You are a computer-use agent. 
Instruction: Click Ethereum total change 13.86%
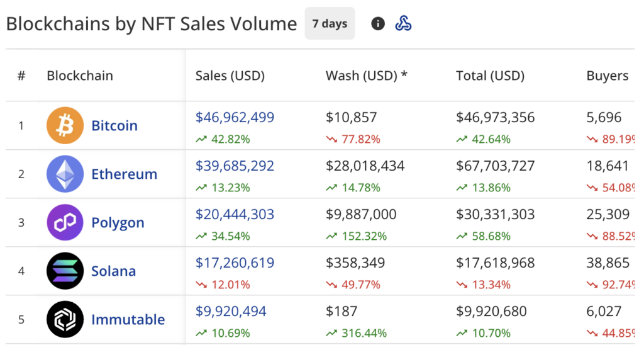point(484,188)
